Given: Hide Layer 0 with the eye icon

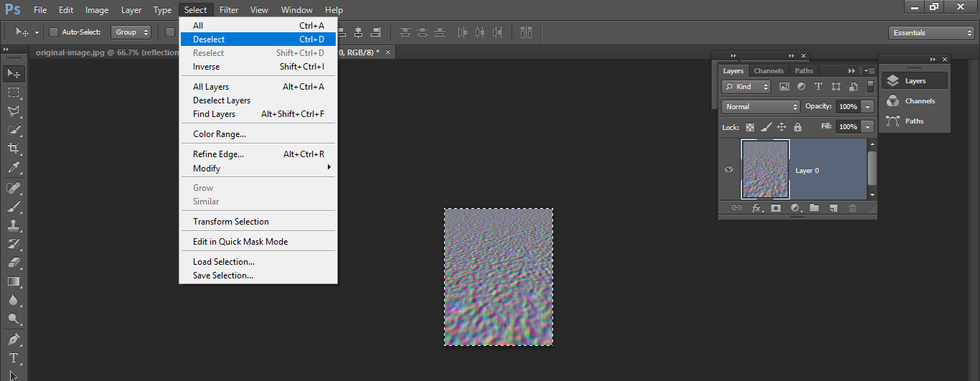Looking at the screenshot, I should pos(729,169).
